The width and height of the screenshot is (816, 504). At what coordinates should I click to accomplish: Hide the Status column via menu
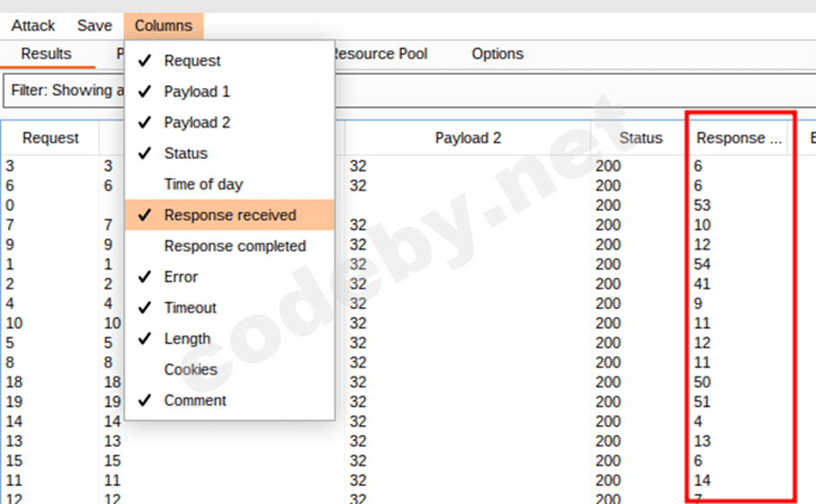coord(185,154)
